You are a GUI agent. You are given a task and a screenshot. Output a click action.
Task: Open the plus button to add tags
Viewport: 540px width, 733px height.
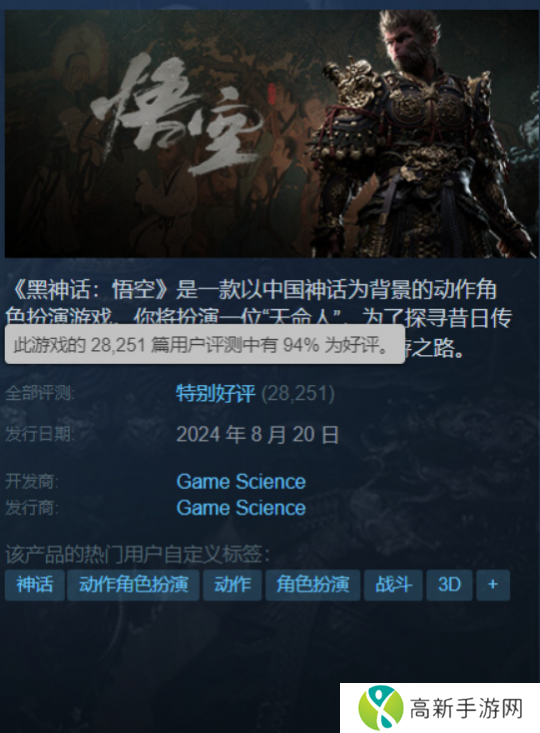(493, 584)
